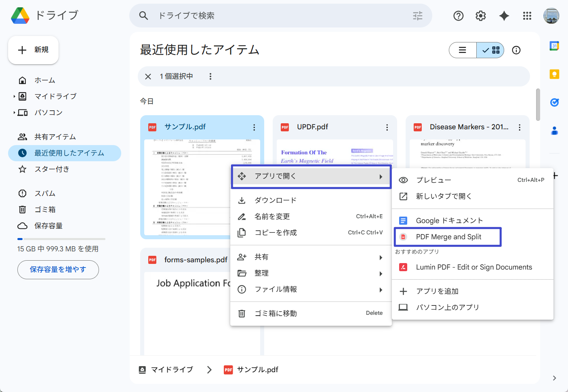Open more actions for the selection

tap(210, 76)
